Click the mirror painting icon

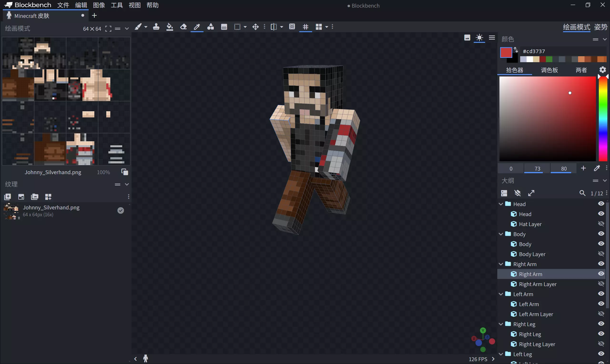[274, 27]
